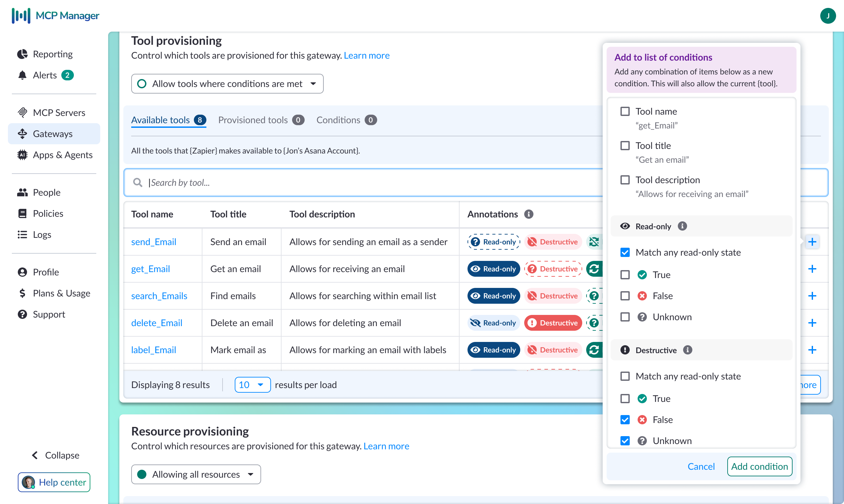Image resolution: width=844 pixels, height=504 pixels.
Task: Switch to the Provisioned tools tab
Action: pos(253,120)
